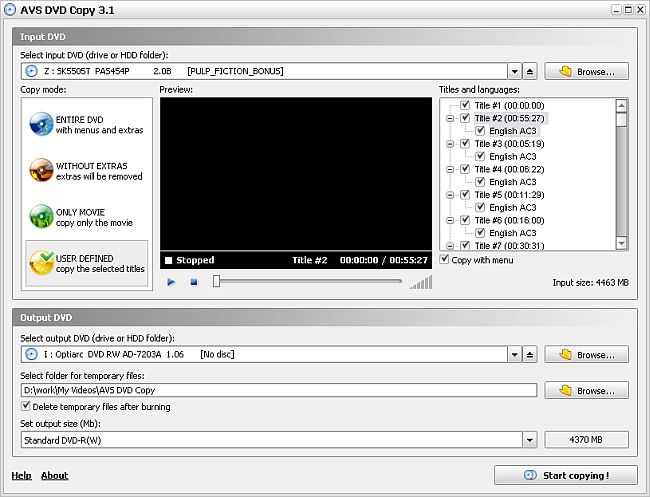Collapse Title #3 tree node
The height and width of the screenshot is (497, 650).
450,144
